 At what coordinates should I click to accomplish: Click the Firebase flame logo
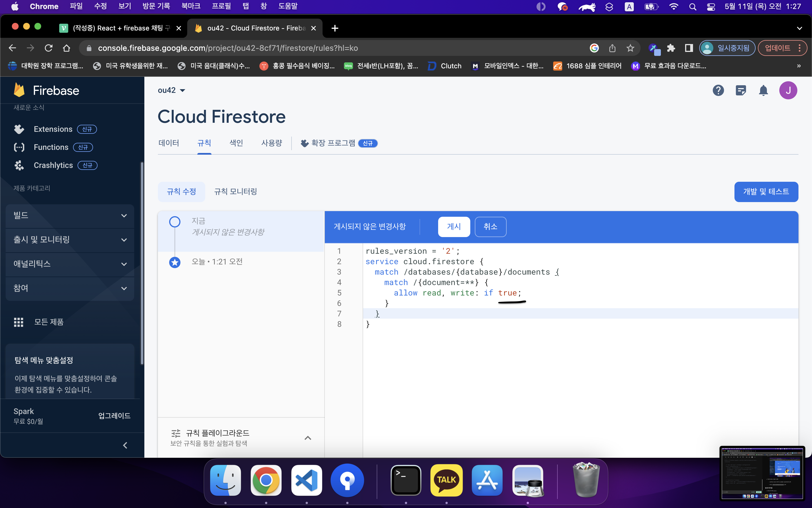point(19,90)
